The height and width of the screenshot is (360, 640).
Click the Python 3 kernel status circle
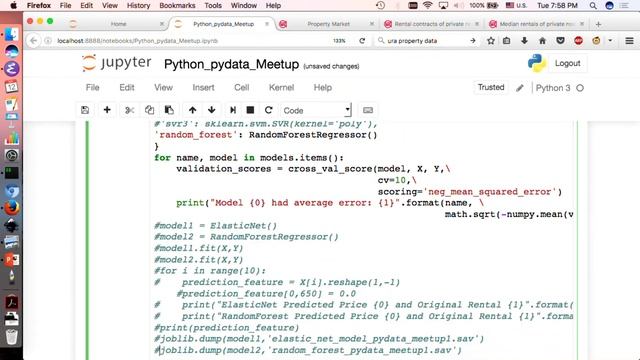point(580,88)
